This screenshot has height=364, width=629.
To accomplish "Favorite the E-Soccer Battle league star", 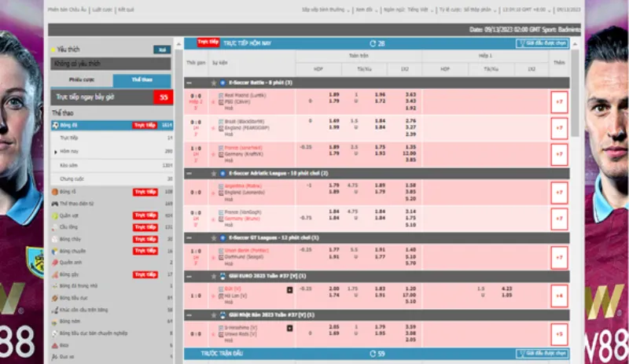I will [213, 83].
